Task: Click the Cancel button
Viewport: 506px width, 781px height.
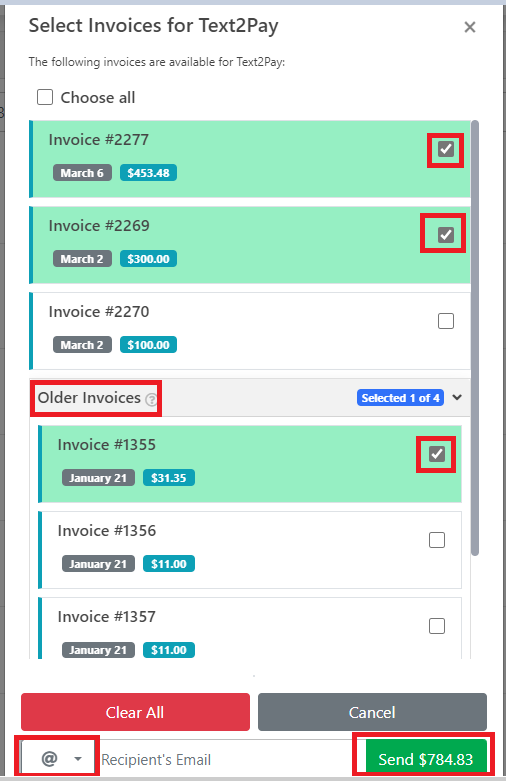Action: pos(372,712)
